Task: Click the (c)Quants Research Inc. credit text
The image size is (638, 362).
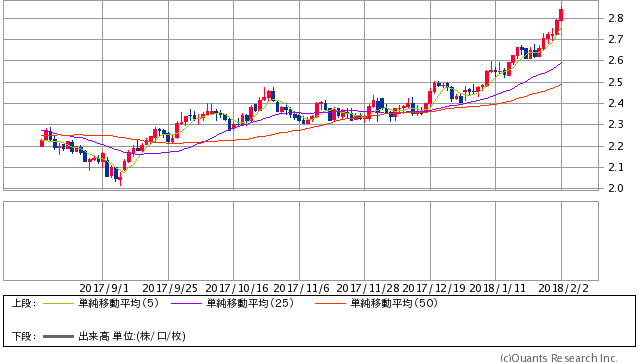Action: [559, 358]
